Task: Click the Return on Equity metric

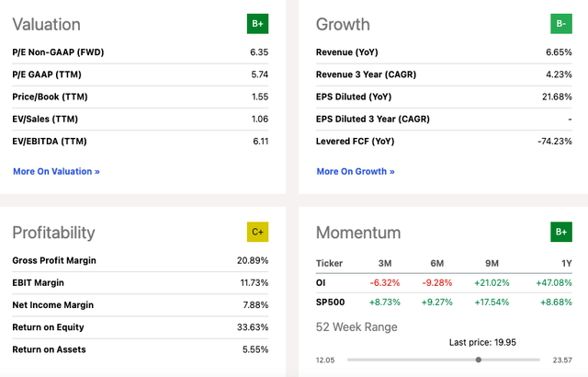Action: [141, 327]
